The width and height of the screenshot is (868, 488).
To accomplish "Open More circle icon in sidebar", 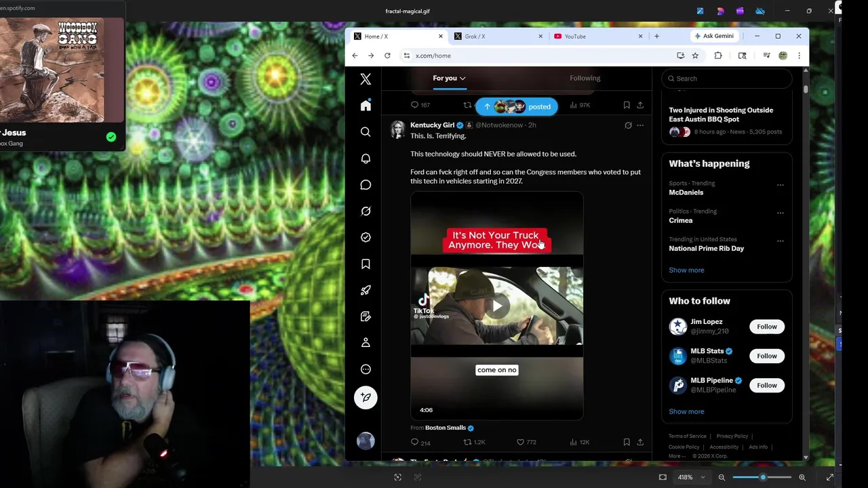I will coord(366,369).
